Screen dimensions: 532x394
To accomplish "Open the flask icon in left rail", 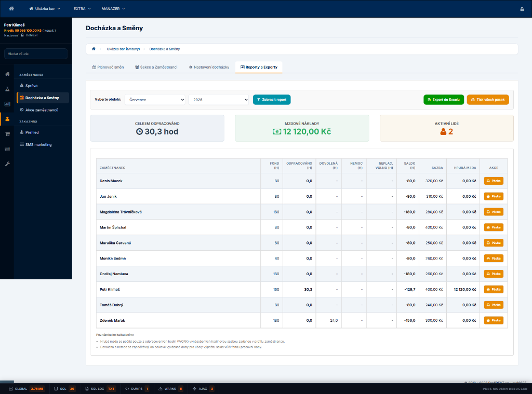I will [7, 89].
